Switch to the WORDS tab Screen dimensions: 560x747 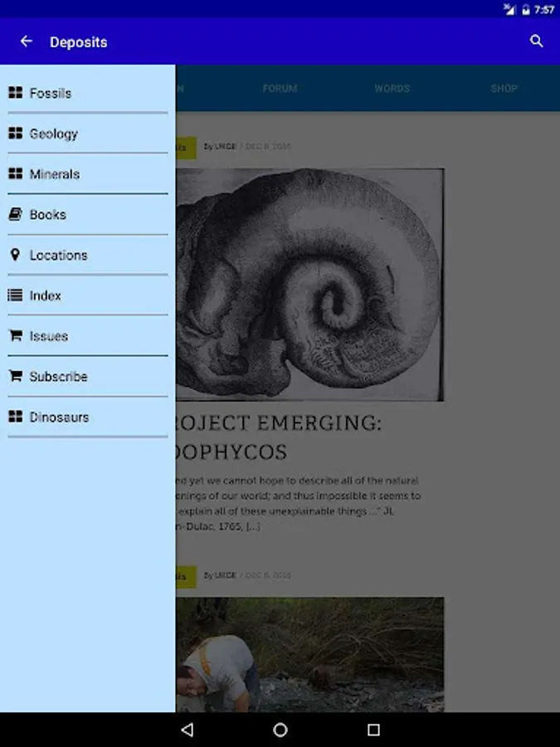[392, 89]
